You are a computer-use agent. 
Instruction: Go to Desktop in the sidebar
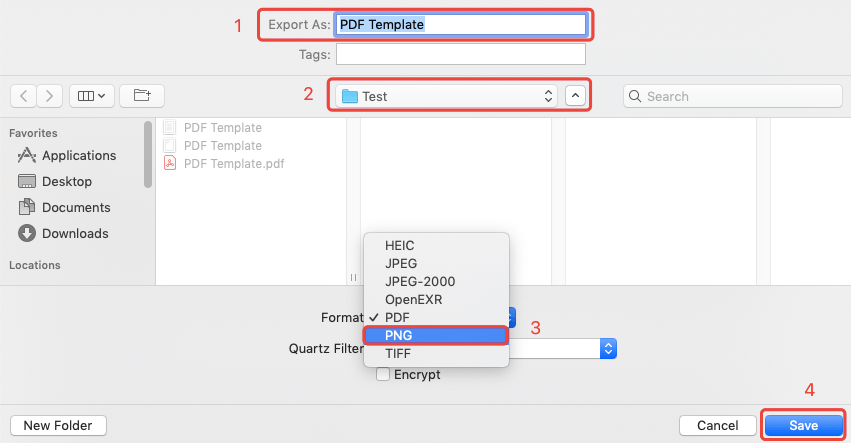(x=66, y=181)
